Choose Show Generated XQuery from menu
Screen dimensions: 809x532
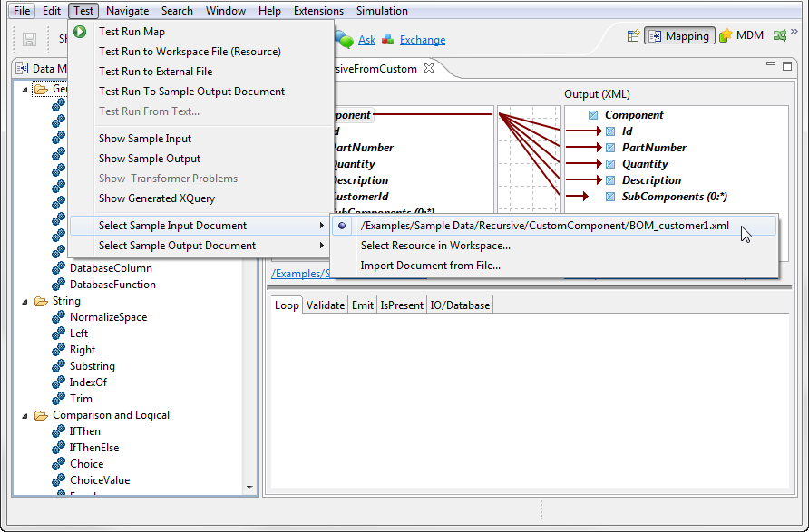pos(157,198)
